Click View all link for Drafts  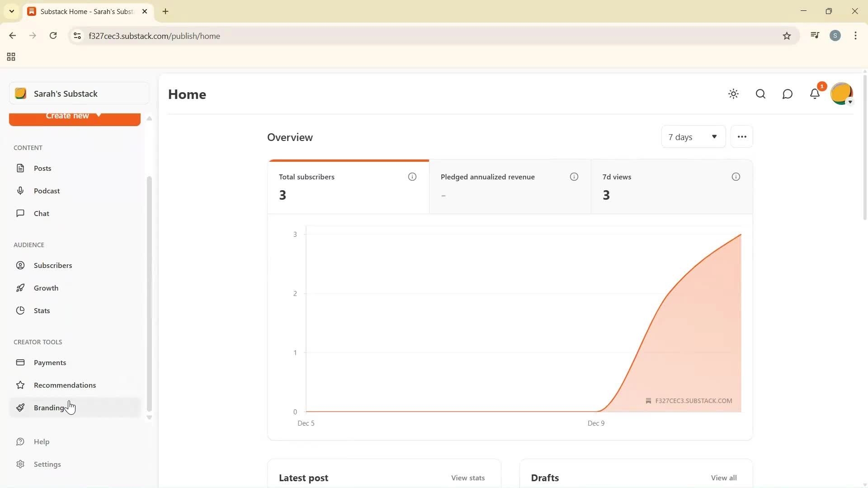pyautogui.click(x=723, y=478)
